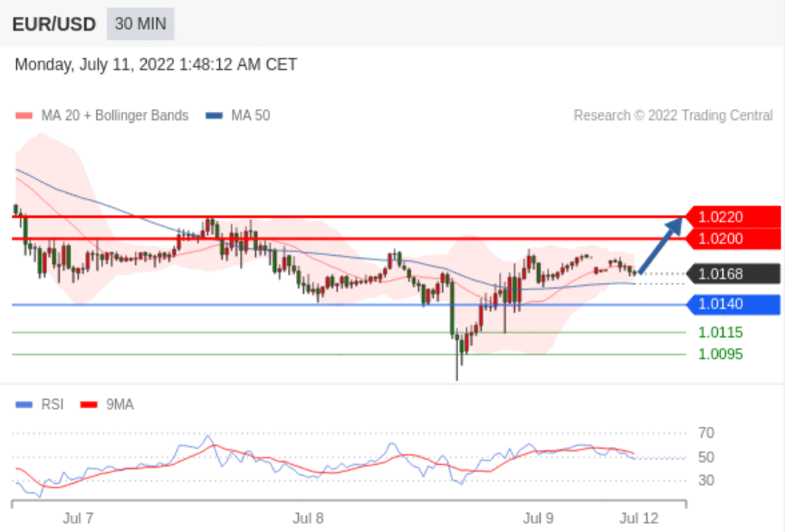
Task: Click the 'RSI' legend label
Action: pos(53,404)
